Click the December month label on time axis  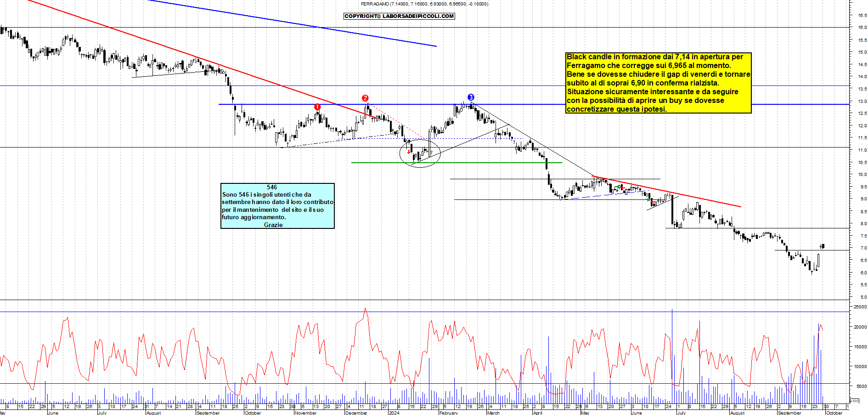[356, 413]
